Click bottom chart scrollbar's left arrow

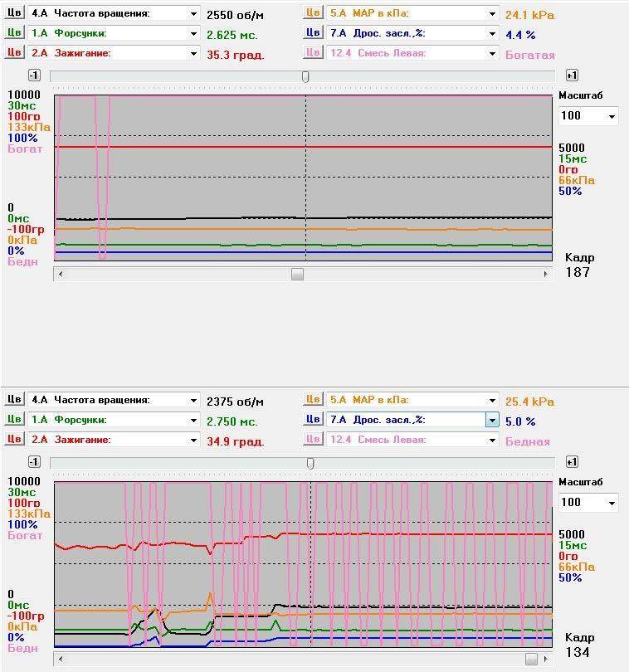coord(59,659)
